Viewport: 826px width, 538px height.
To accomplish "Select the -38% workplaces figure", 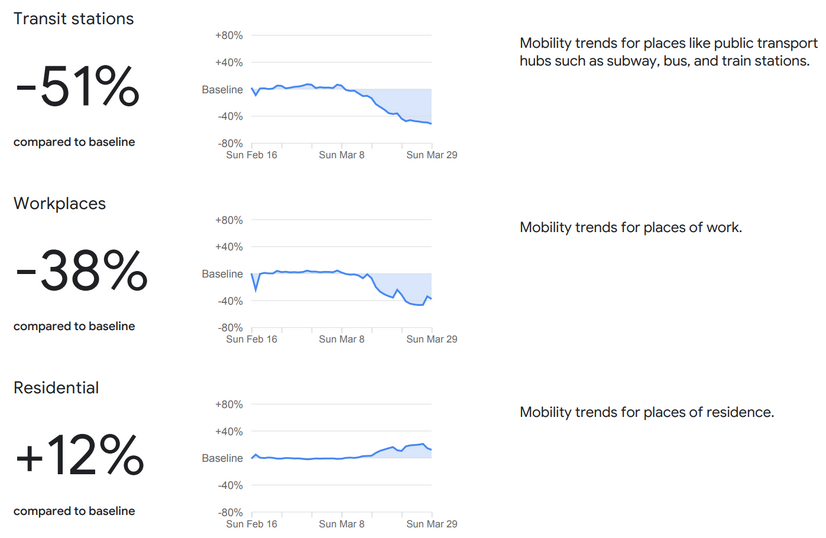I will click(81, 271).
